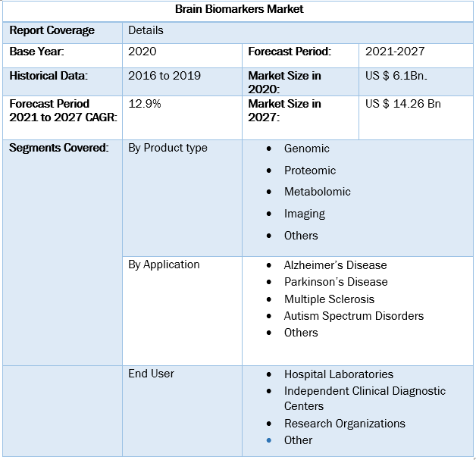476x460 pixels.
Task: Click the Genomic bullet item
Action: point(306,149)
